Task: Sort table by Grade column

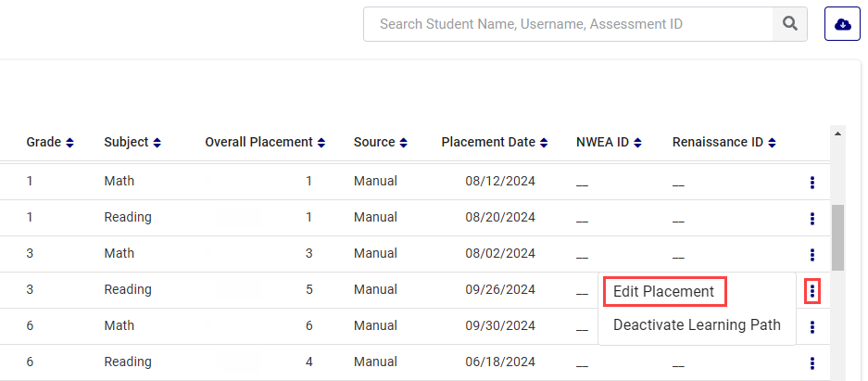Action: click(x=50, y=143)
